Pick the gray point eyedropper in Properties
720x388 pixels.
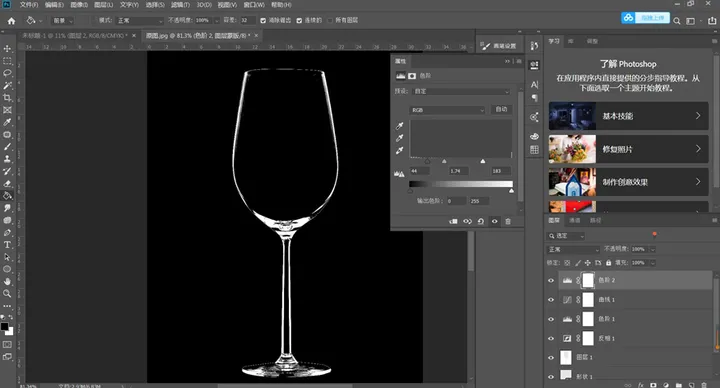pos(399,138)
